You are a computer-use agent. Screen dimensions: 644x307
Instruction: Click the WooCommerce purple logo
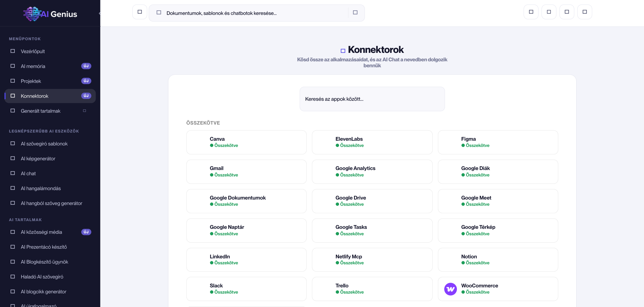point(450,289)
